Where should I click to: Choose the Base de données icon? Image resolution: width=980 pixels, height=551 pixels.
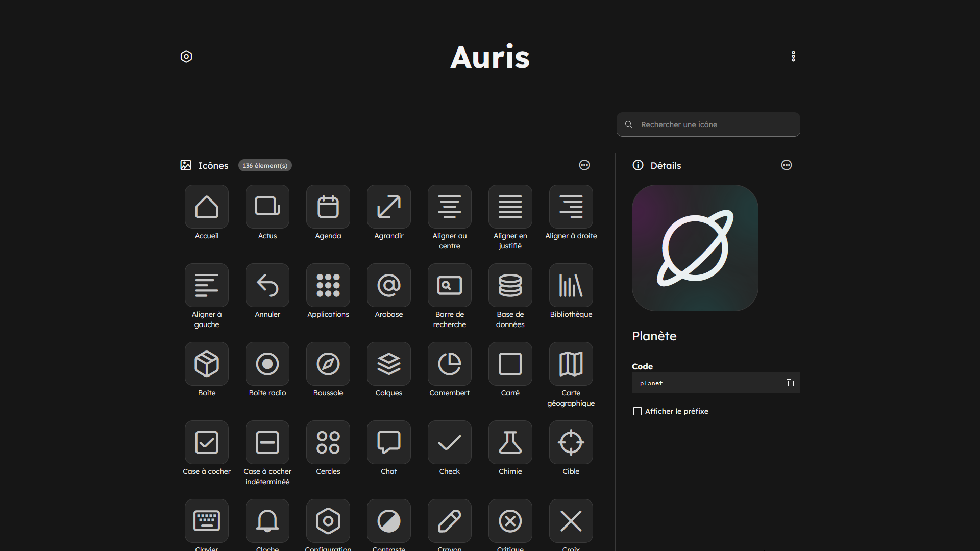tap(510, 285)
